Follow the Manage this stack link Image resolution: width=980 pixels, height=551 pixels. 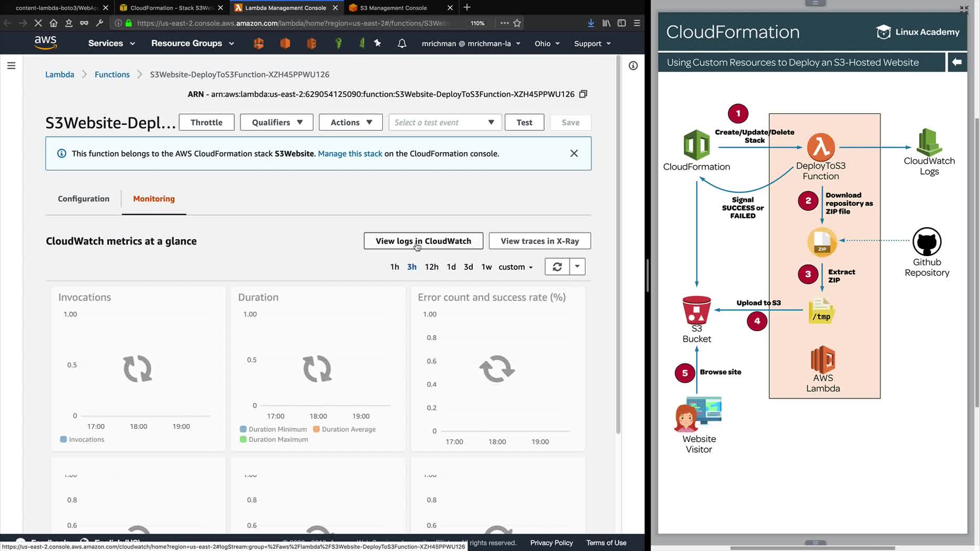(350, 153)
